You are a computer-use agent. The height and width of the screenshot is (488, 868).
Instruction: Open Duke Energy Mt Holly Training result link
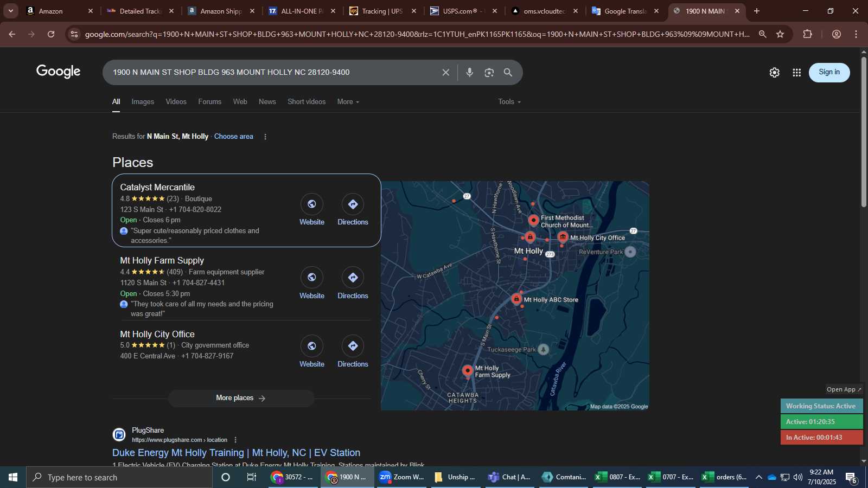[x=236, y=453]
